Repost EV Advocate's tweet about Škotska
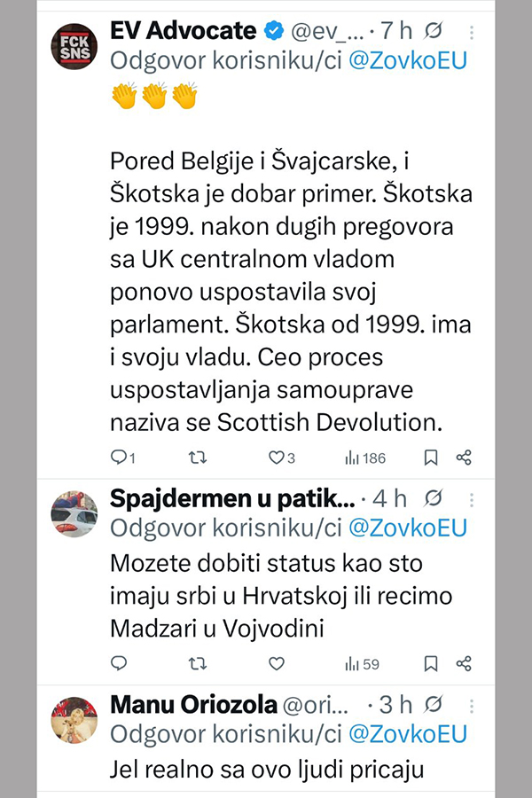Viewport: 532px width, 798px height. tap(199, 458)
